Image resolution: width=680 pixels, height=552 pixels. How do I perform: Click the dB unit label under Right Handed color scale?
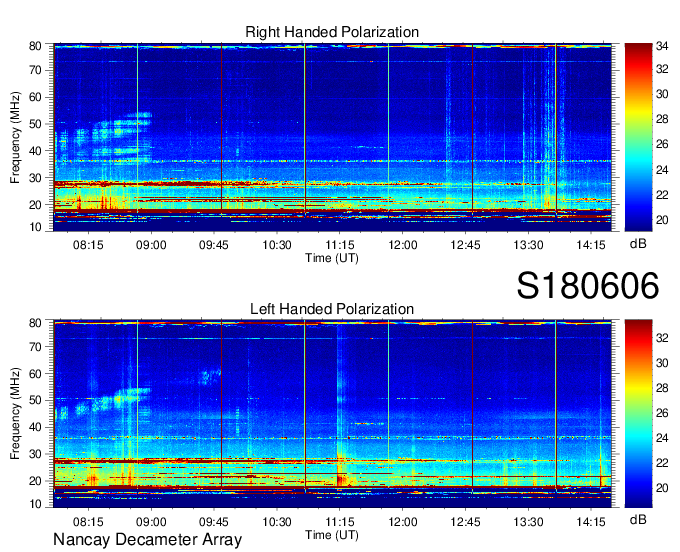[638, 244]
